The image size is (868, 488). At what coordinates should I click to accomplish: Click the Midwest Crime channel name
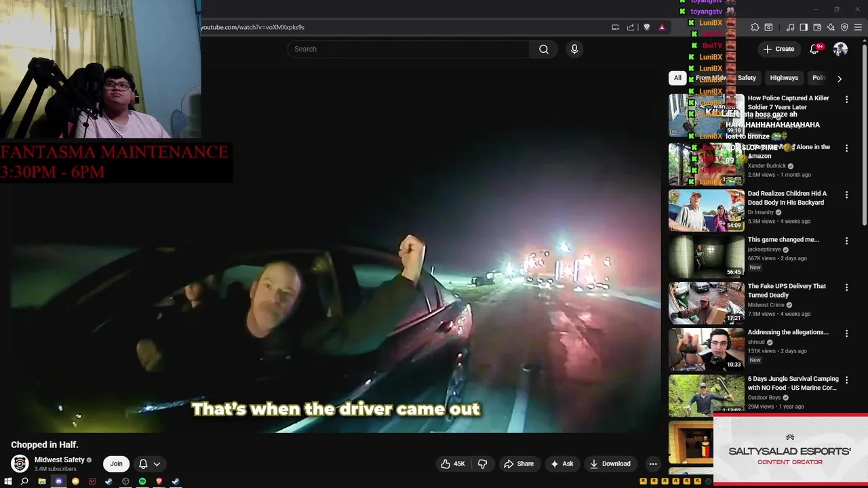(766, 305)
